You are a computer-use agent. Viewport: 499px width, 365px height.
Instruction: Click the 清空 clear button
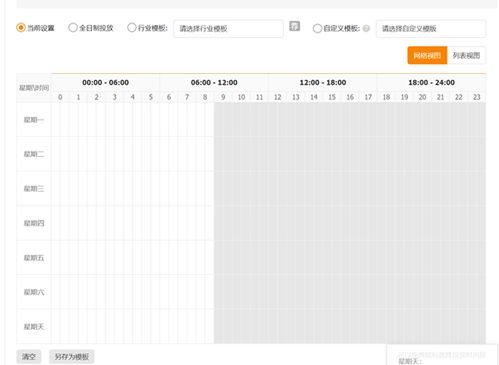pos(29,357)
